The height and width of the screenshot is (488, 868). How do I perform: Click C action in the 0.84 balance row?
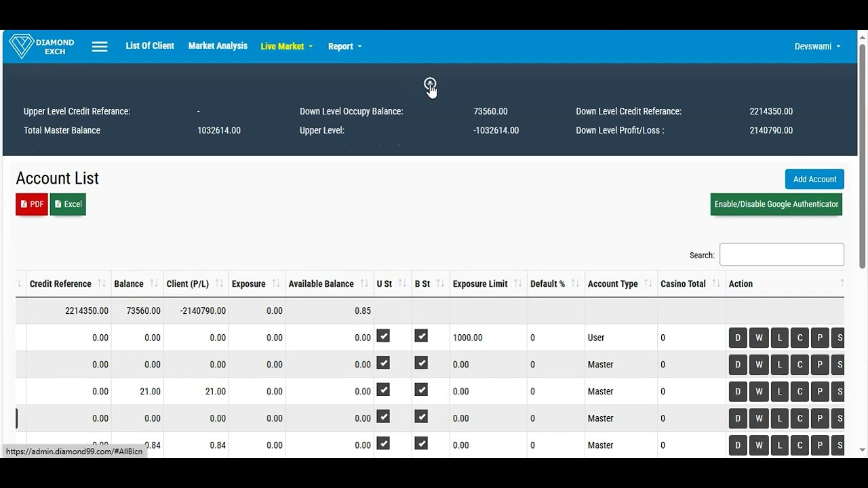point(800,445)
